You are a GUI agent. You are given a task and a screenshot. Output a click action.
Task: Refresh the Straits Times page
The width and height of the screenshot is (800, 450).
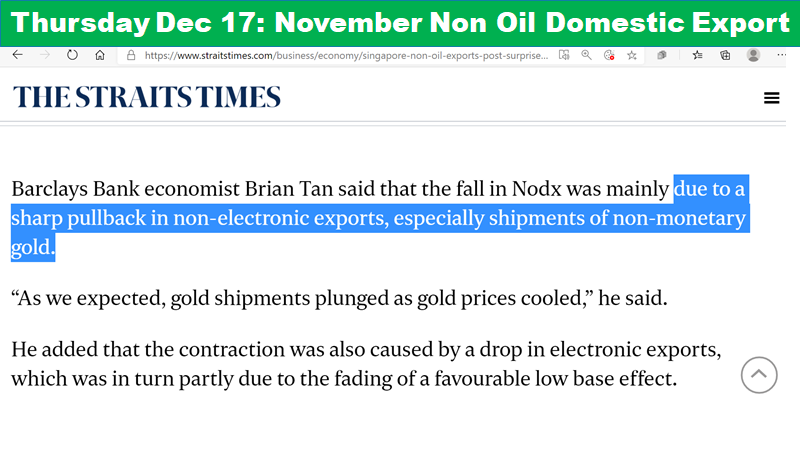(x=72, y=55)
